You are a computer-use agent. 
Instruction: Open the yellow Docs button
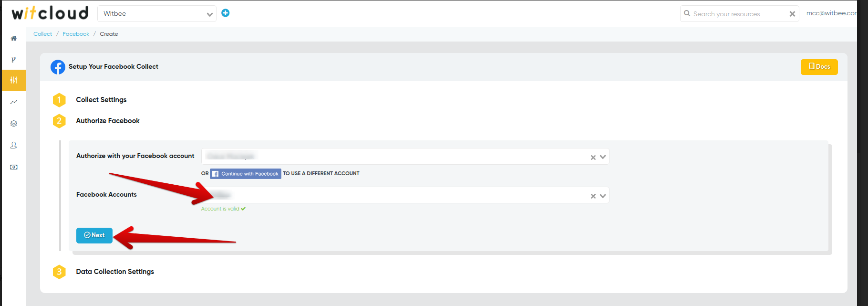coord(819,67)
